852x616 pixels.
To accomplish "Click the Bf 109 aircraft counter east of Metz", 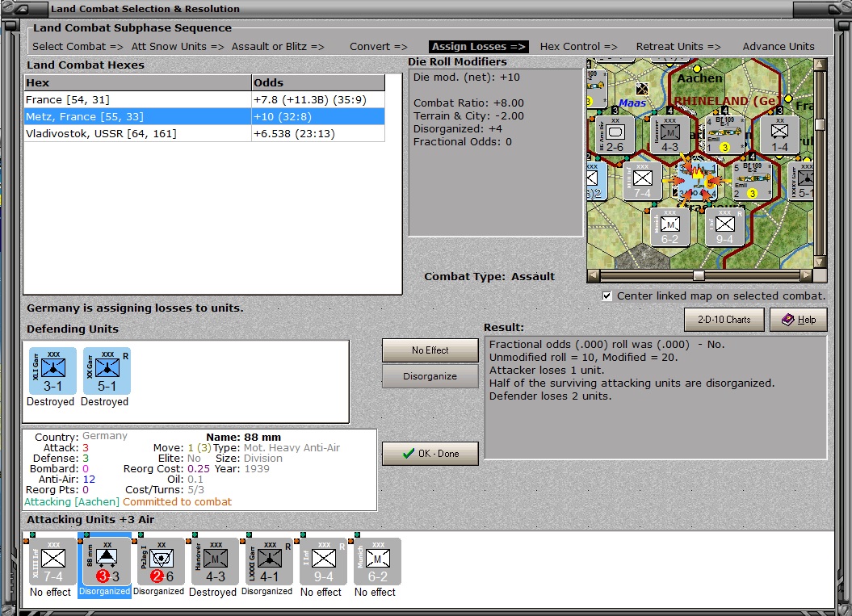I will point(752,182).
